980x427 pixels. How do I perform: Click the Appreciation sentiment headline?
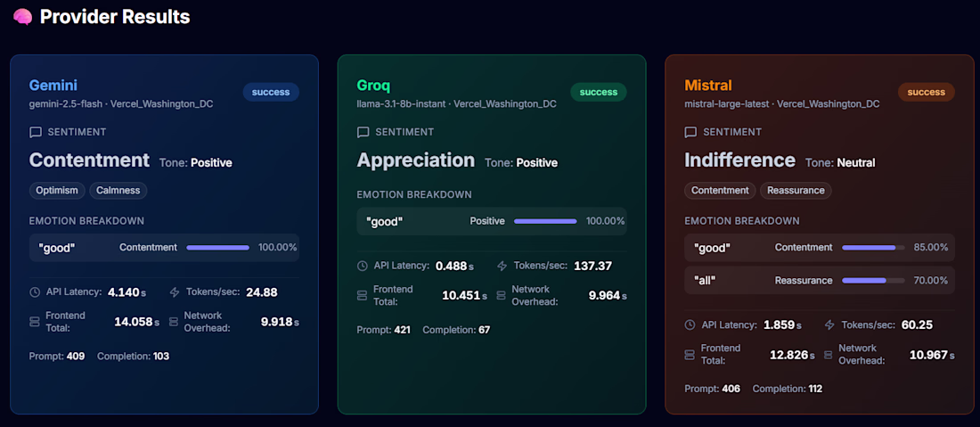click(x=416, y=160)
